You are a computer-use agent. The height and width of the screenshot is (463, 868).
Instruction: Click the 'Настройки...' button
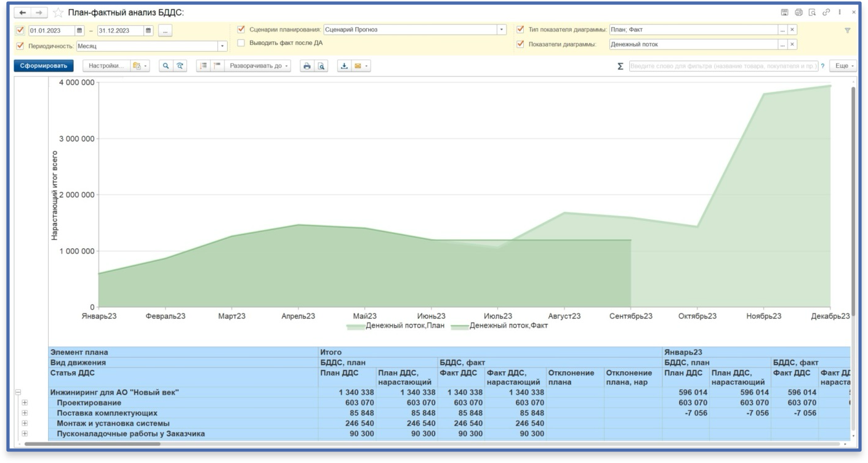[106, 66]
